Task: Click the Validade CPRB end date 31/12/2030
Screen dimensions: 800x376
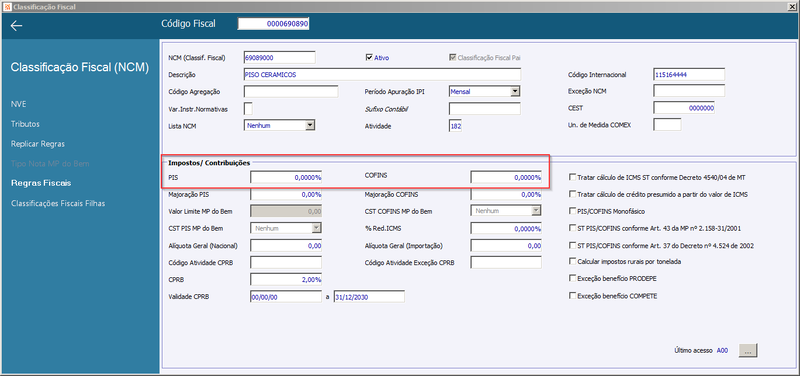Action: pyautogui.click(x=369, y=296)
